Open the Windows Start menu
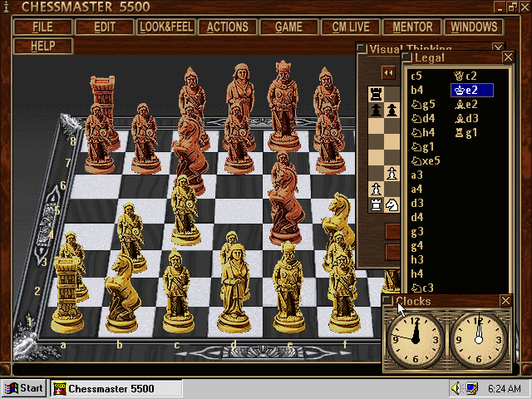Screen dimensions: 532x399 [x=24, y=388]
